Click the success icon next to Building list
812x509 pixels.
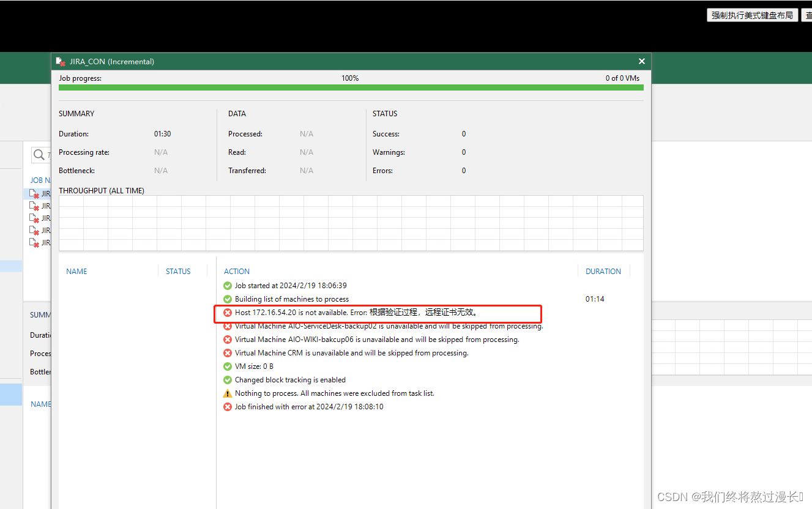[x=228, y=299]
